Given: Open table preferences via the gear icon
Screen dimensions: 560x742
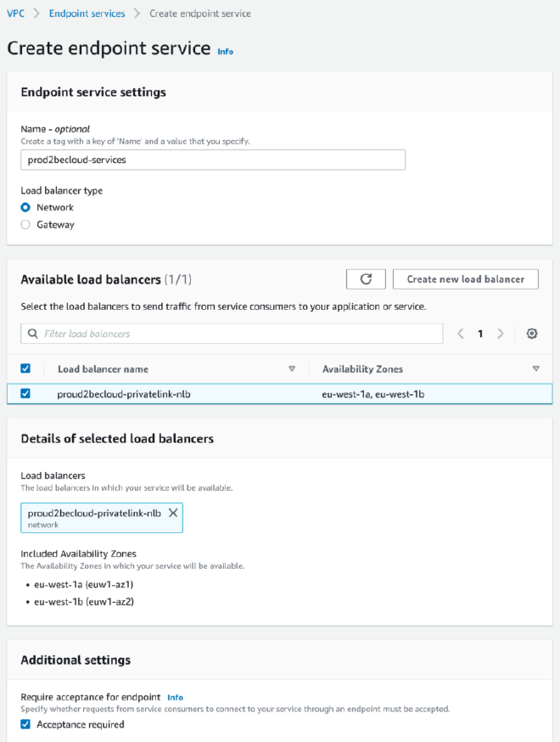Looking at the screenshot, I should pyautogui.click(x=532, y=334).
